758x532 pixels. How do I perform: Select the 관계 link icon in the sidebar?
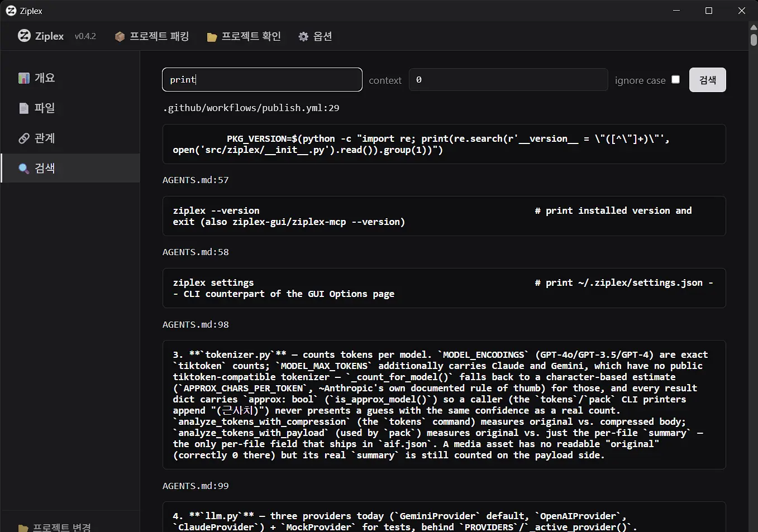click(23, 138)
